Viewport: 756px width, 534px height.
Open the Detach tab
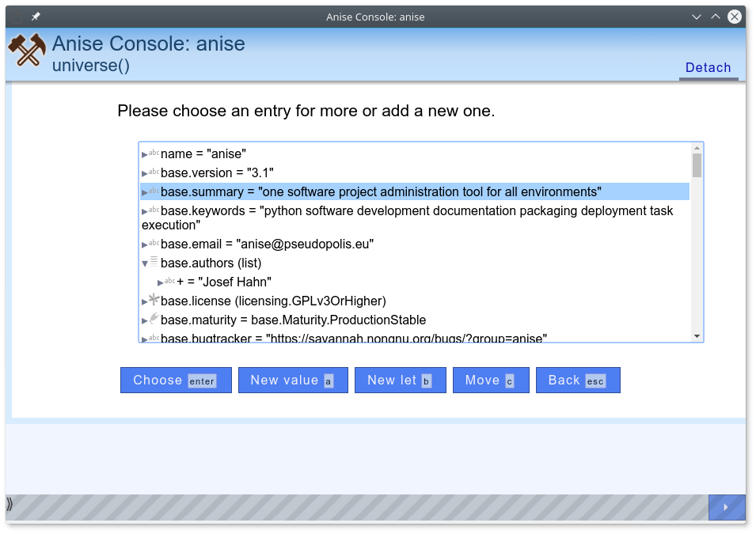[709, 67]
